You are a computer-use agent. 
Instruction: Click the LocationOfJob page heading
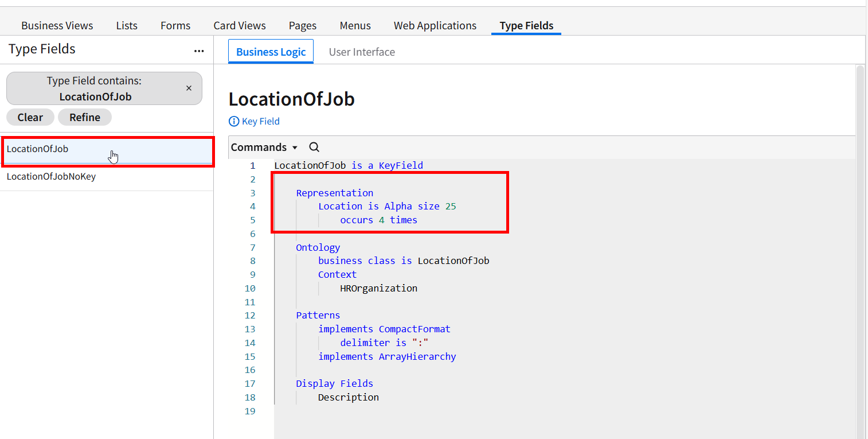292,99
